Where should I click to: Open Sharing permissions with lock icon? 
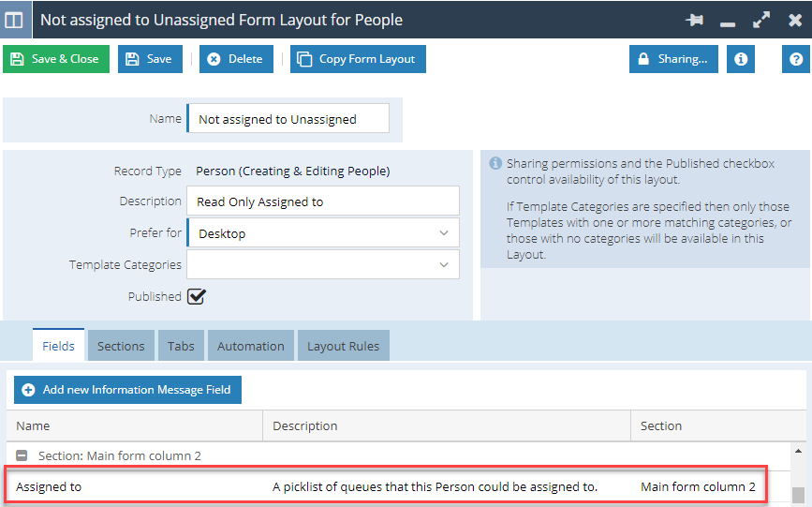673,59
